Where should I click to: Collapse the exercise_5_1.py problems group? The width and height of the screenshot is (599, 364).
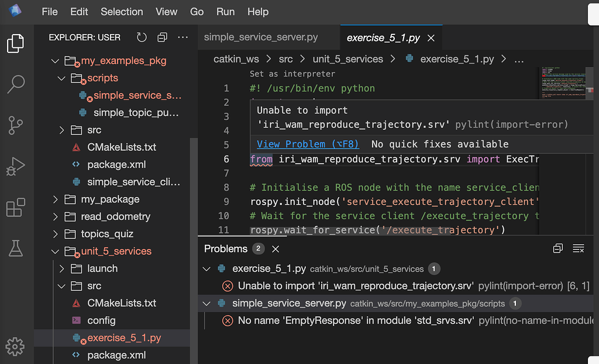(206, 269)
